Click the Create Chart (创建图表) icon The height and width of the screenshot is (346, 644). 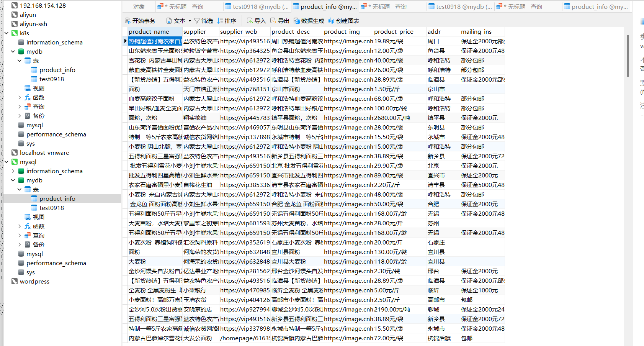[x=331, y=21]
